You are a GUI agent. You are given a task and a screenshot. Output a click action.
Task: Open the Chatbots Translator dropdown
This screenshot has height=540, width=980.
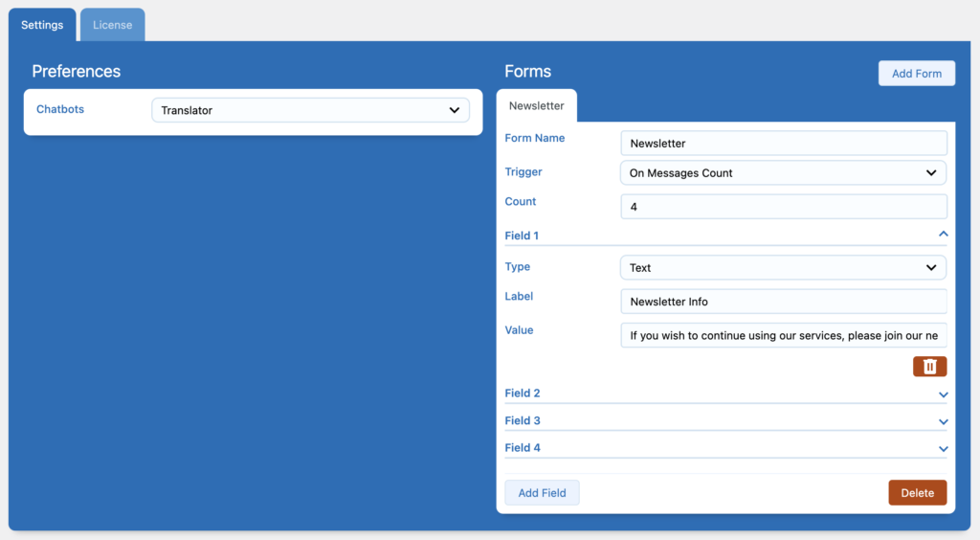310,110
